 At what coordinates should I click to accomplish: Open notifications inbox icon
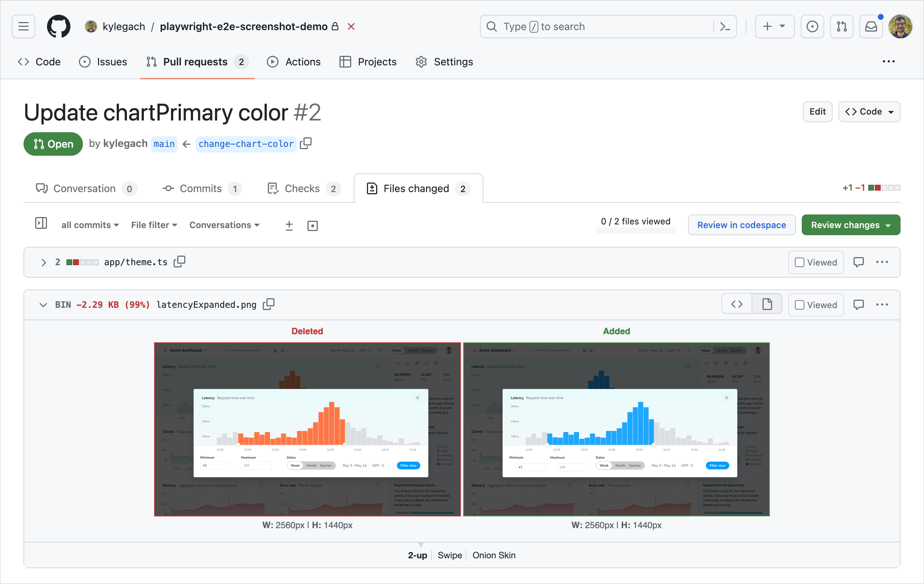pyautogui.click(x=871, y=26)
